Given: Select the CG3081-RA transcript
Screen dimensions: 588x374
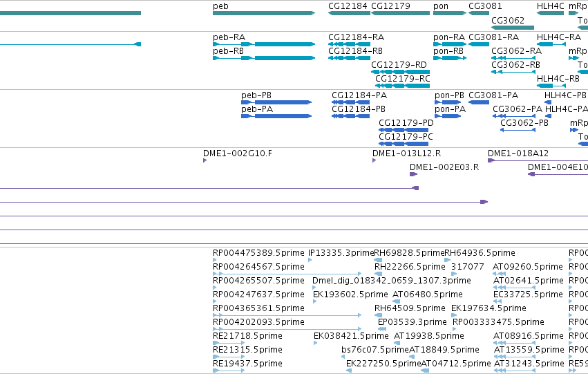Looking at the screenshot, I should point(493,37).
